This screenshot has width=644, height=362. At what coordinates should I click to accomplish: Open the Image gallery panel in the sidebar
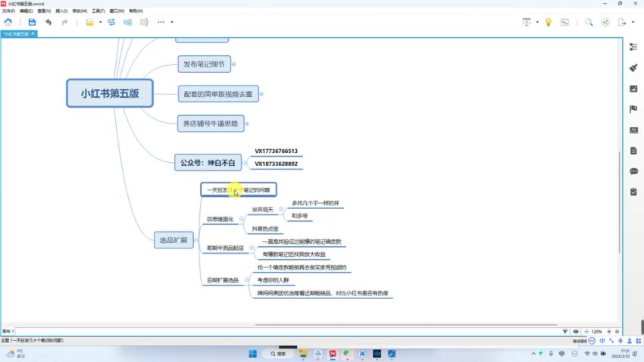(633, 89)
